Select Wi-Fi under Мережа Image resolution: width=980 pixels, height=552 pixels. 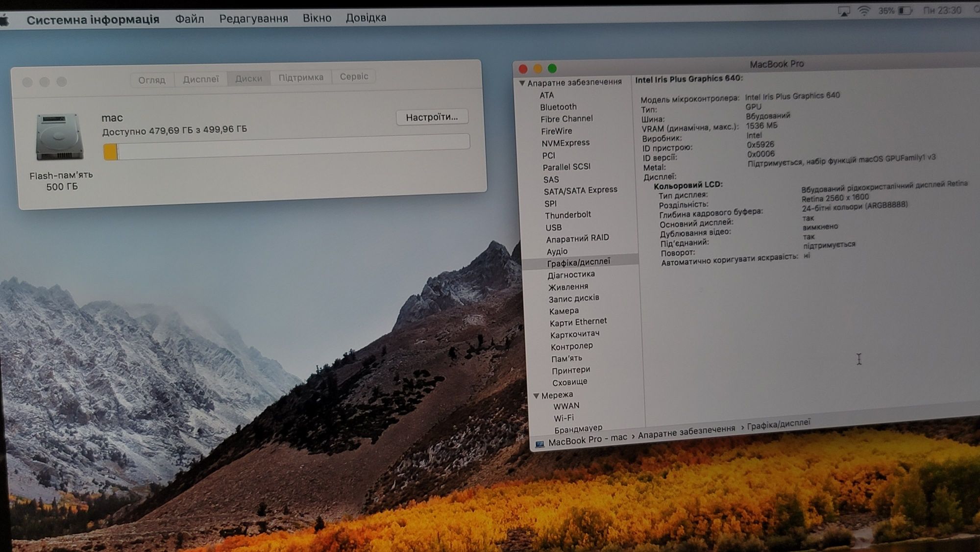point(563,419)
